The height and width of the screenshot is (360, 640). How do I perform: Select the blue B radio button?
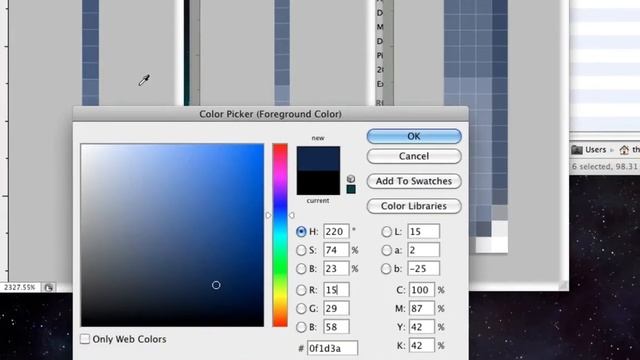pyautogui.click(x=301, y=327)
